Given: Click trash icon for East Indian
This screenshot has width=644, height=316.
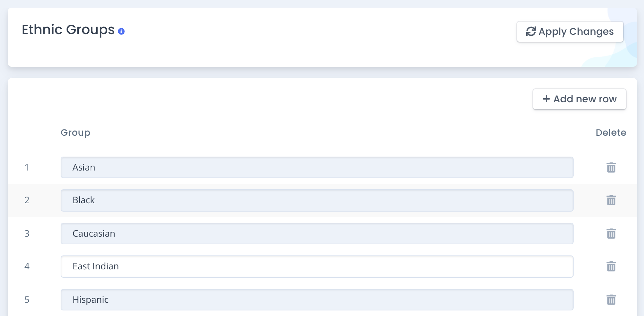Looking at the screenshot, I should [x=611, y=266].
